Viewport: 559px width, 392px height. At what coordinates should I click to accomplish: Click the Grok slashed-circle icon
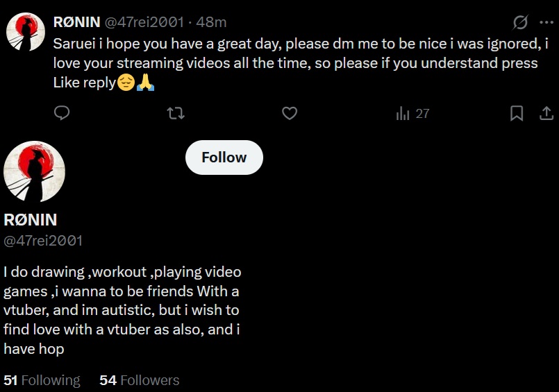click(x=520, y=23)
